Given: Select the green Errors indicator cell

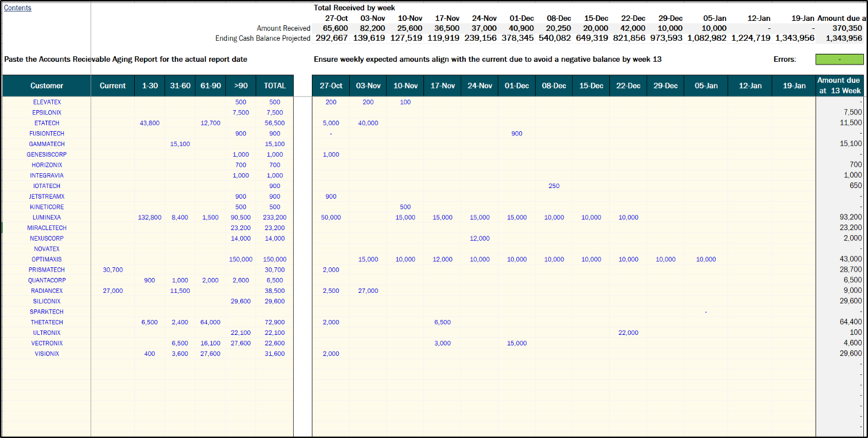Looking at the screenshot, I should click(x=838, y=60).
